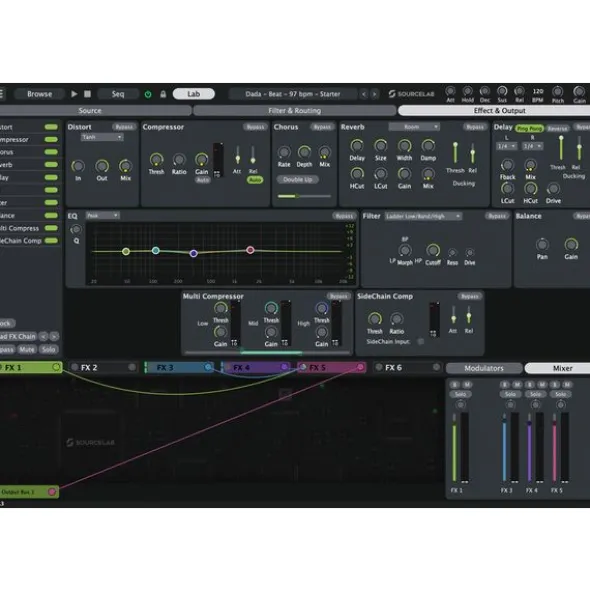The height and width of the screenshot is (591, 590).
Task: Toggle Bypass on the Multi Compressor
Action: pos(338,296)
